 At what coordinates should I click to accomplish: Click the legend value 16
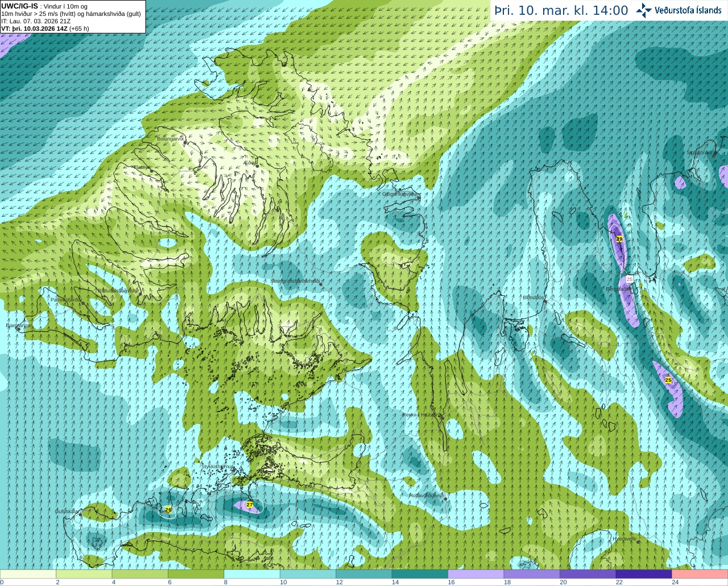[x=452, y=582]
